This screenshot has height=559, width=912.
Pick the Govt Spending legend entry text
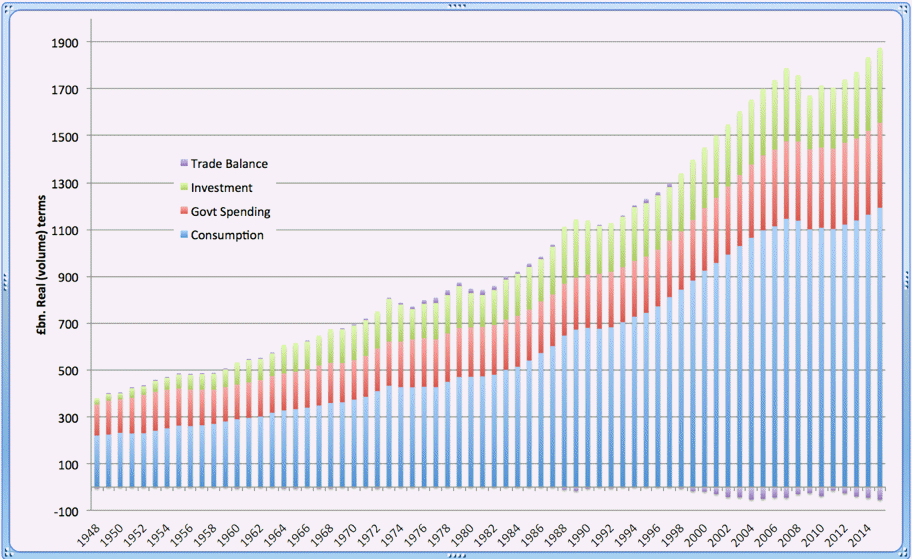230,211
